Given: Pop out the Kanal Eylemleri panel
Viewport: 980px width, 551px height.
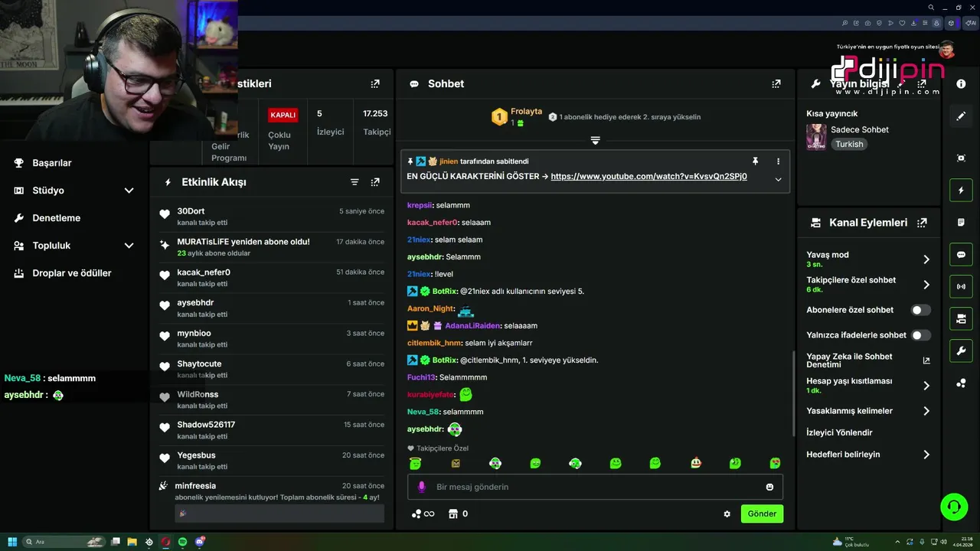Looking at the screenshot, I should pyautogui.click(x=922, y=223).
